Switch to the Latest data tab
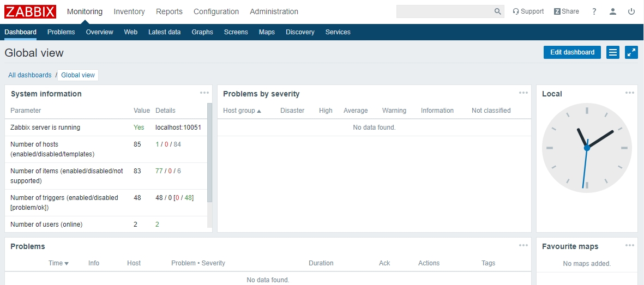This screenshot has width=644, height=285. [164, 32]
